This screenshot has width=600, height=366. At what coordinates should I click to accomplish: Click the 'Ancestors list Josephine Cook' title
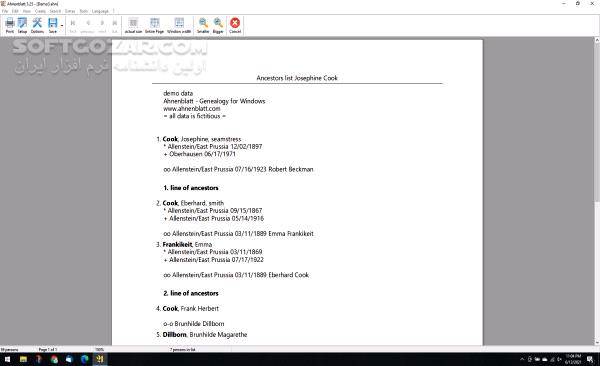point(297,78)
